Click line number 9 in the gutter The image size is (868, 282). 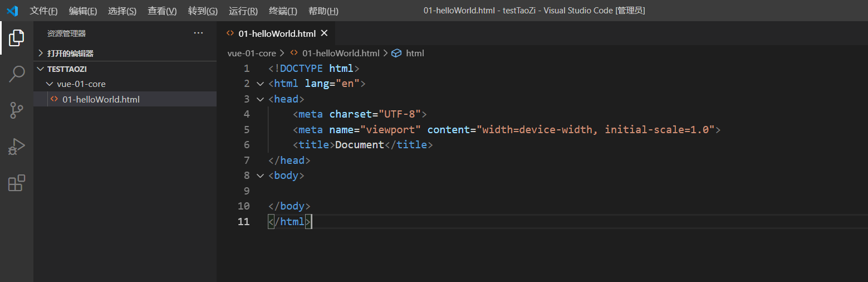click(247, 191)
